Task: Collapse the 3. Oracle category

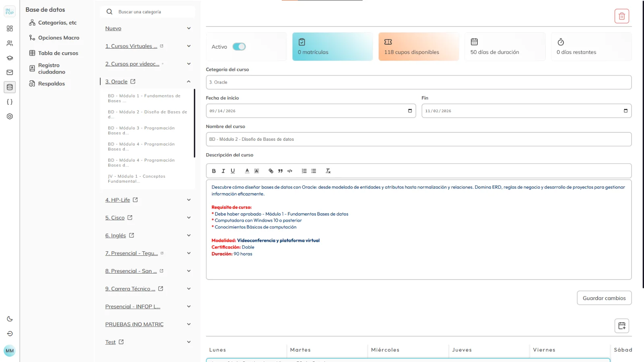Action: (x=189, y=82)
